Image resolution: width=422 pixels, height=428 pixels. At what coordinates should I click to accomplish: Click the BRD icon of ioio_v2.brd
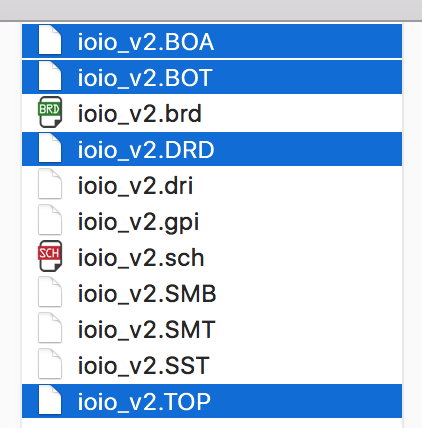click(x=50, y=112)
